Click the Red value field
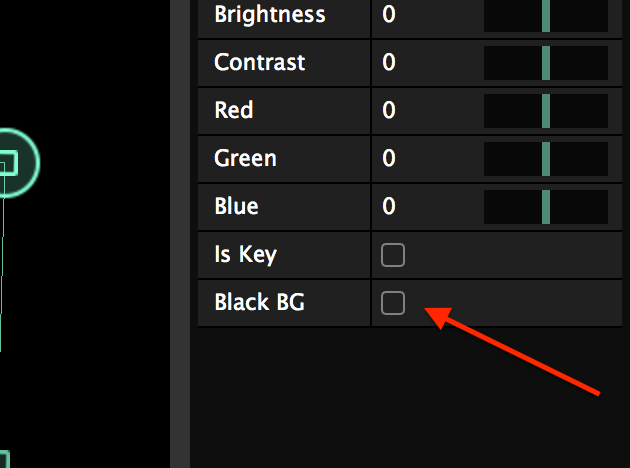The image size is (630, 468). coord(425,110)
